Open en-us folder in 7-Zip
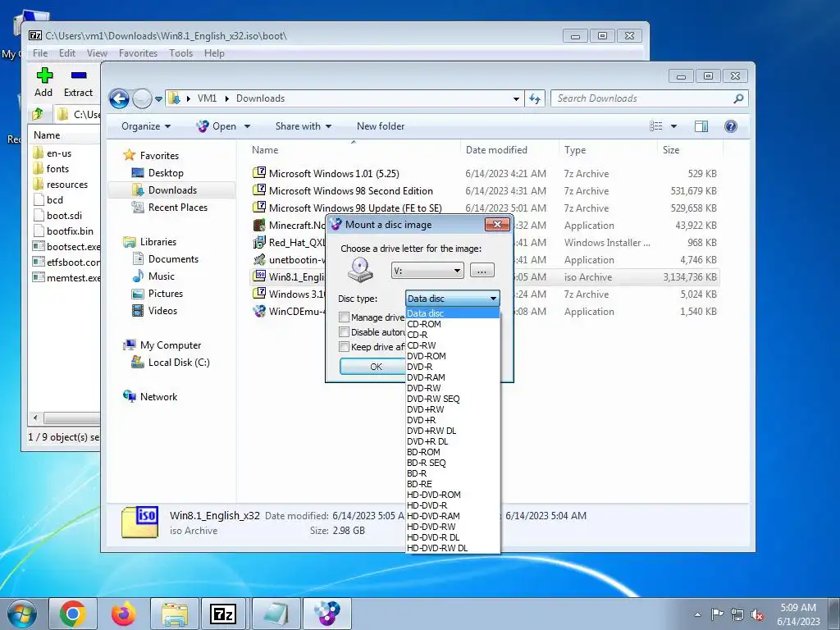 (59, 153)
